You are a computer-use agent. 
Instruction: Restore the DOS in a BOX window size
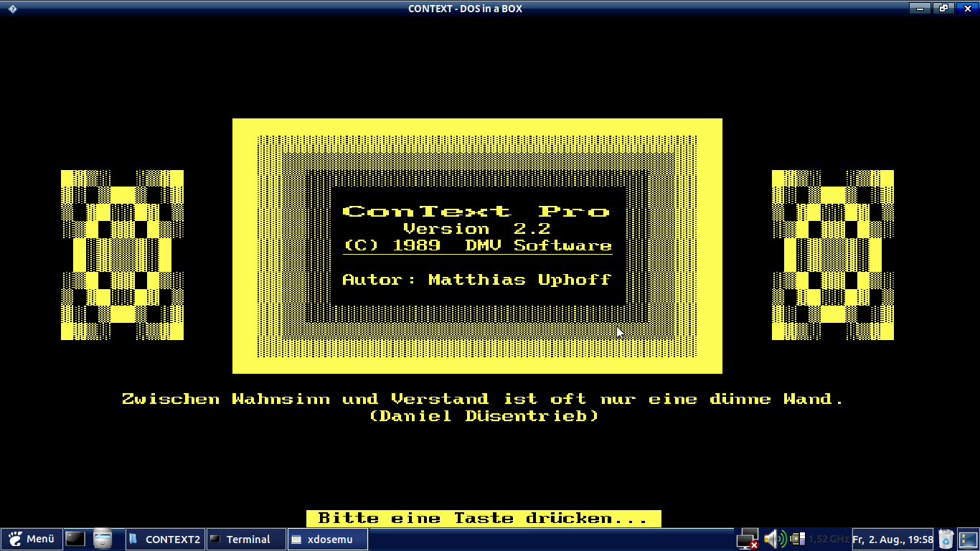point(943,9)
